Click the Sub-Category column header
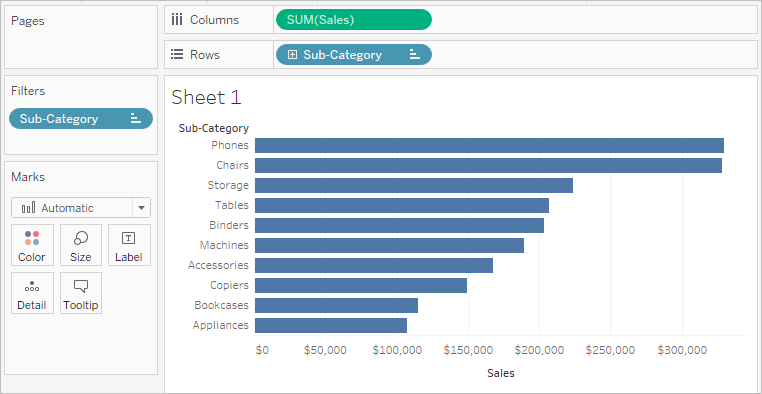 click(214, 128)
